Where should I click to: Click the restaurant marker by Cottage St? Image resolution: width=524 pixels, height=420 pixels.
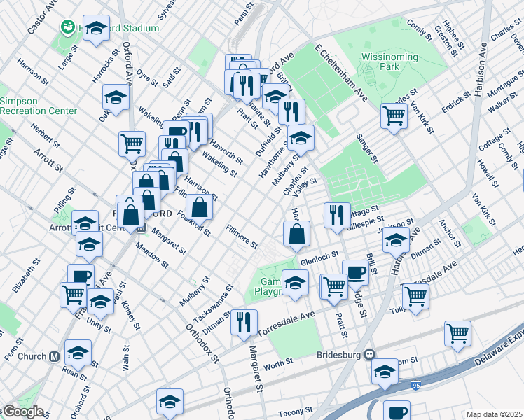coord(337,217)
